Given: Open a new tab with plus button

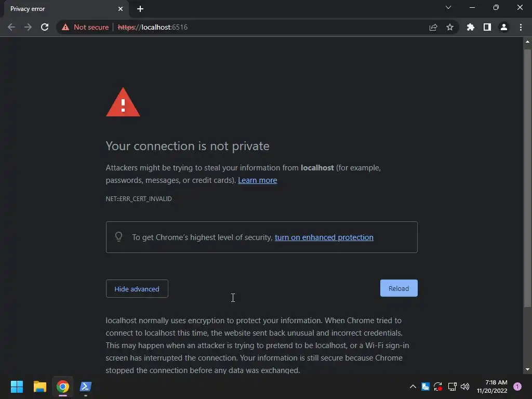Looking at the screenshot, I should pos(140,9).
